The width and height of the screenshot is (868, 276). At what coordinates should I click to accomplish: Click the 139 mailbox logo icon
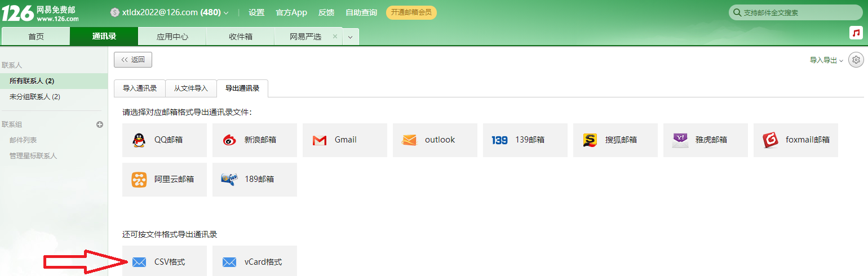[499, 140]
